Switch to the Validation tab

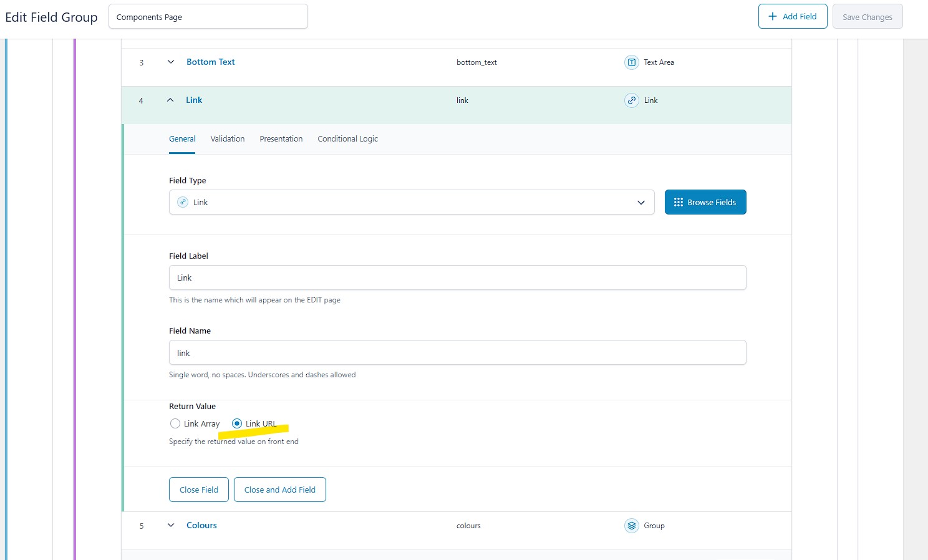point(227,139)
